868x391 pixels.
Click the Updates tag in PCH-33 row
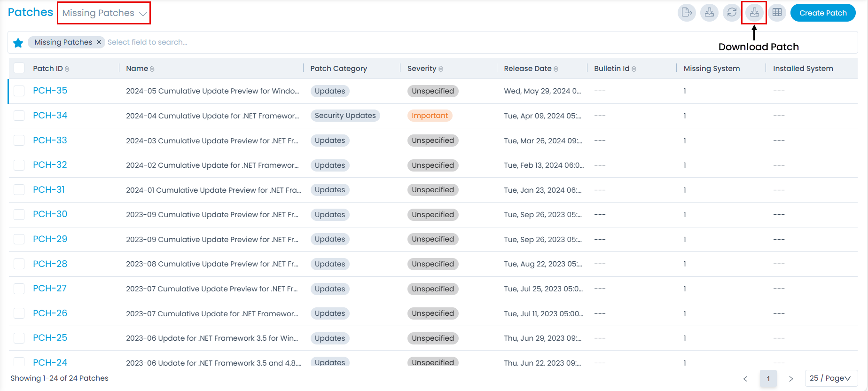tap(330, 141)
